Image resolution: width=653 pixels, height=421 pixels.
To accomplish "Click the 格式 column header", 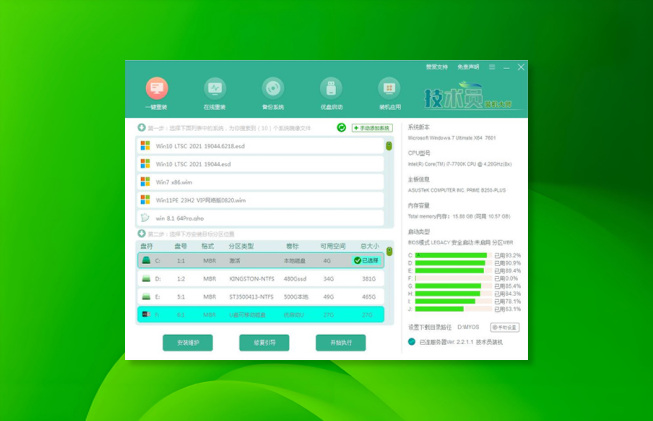I will point(208,246).
